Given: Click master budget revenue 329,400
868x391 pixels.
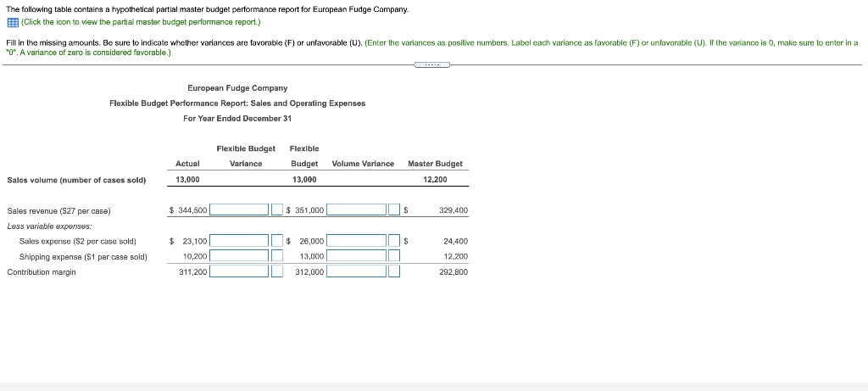Looking at the screenshot, I should 453,210.
